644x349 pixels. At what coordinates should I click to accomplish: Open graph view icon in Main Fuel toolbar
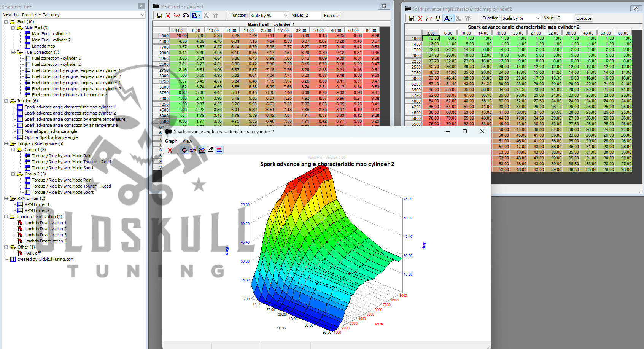point(177,16)
